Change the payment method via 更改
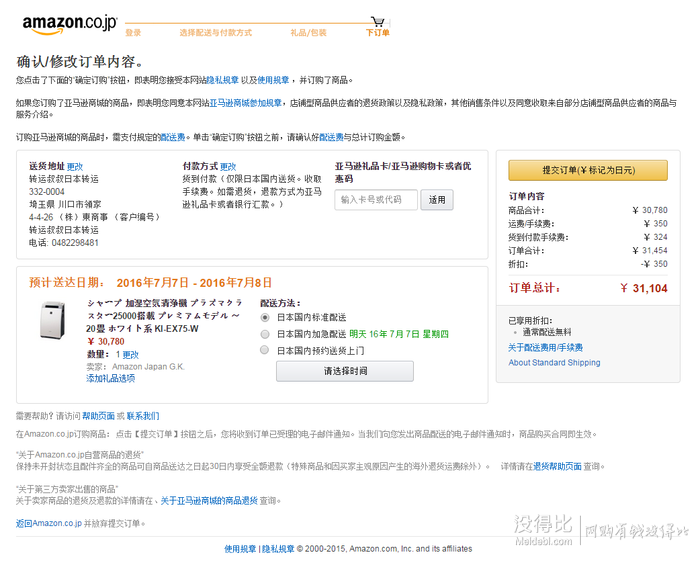The width and height of the screenshot is (700, 565). tap(228, 166)
